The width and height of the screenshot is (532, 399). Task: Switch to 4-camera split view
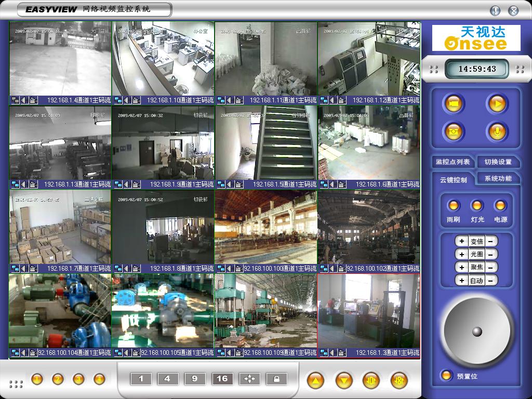[x=167, y=379]
